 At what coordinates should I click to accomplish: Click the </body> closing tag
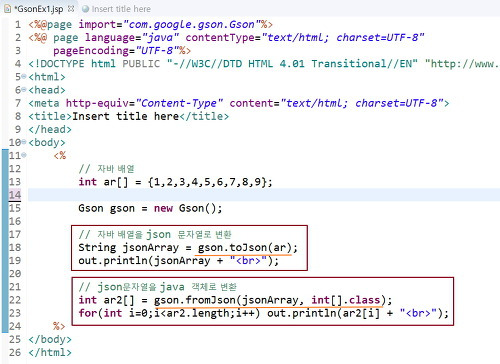click(x=50, y=339)
